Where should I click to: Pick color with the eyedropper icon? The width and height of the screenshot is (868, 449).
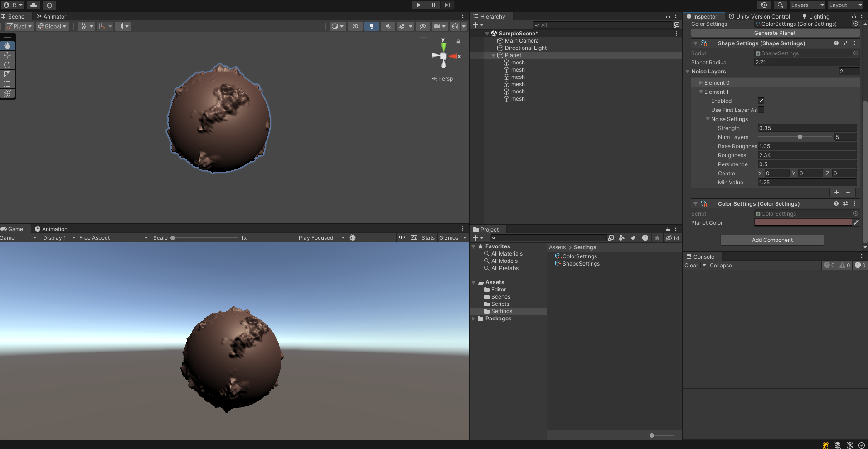coord(856,222)
